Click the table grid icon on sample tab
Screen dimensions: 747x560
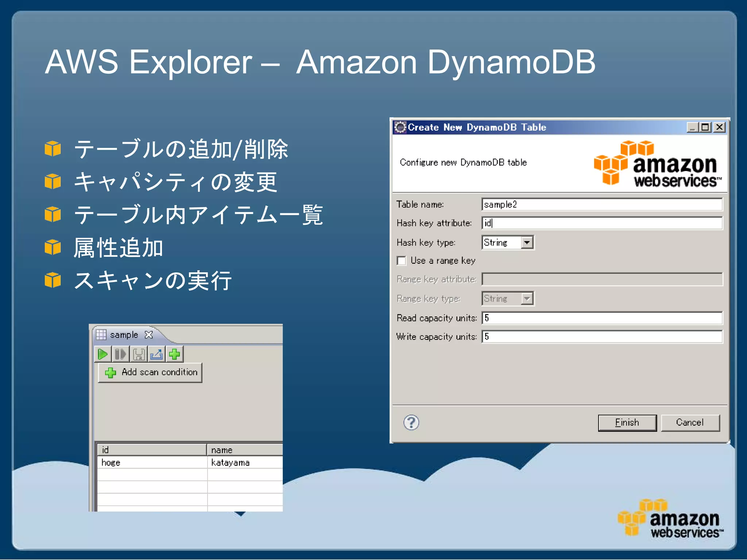[101, 335]
